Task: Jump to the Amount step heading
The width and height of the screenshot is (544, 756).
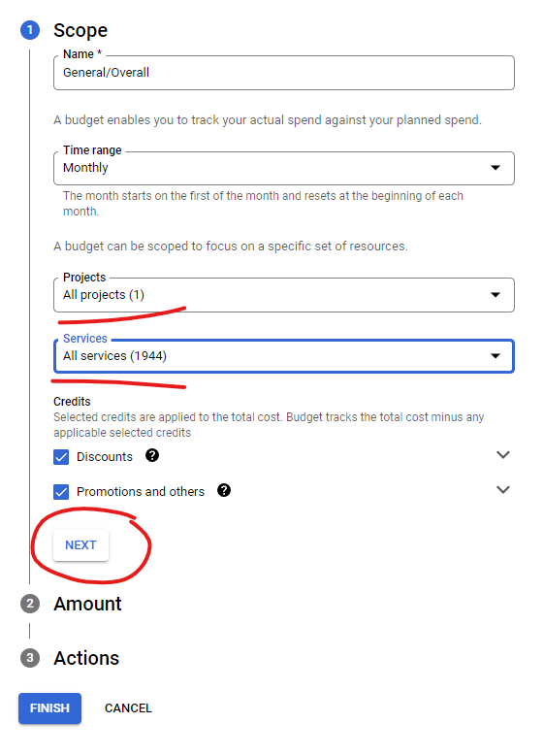Action: [x=87, y=605]
